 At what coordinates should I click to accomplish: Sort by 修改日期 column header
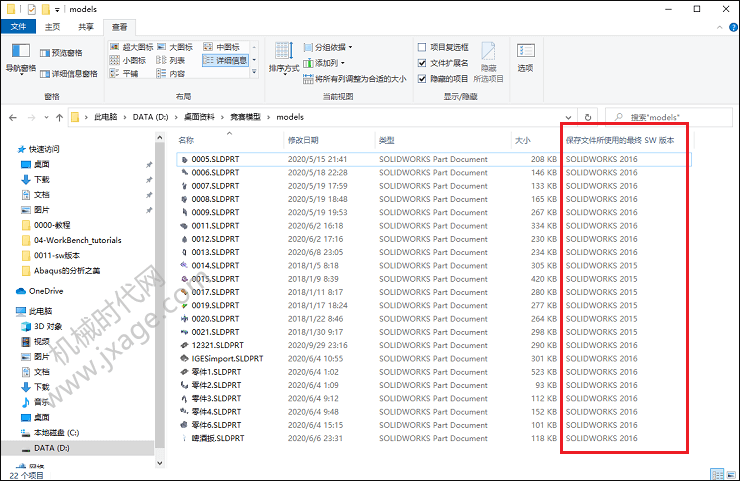coord(329,140)
